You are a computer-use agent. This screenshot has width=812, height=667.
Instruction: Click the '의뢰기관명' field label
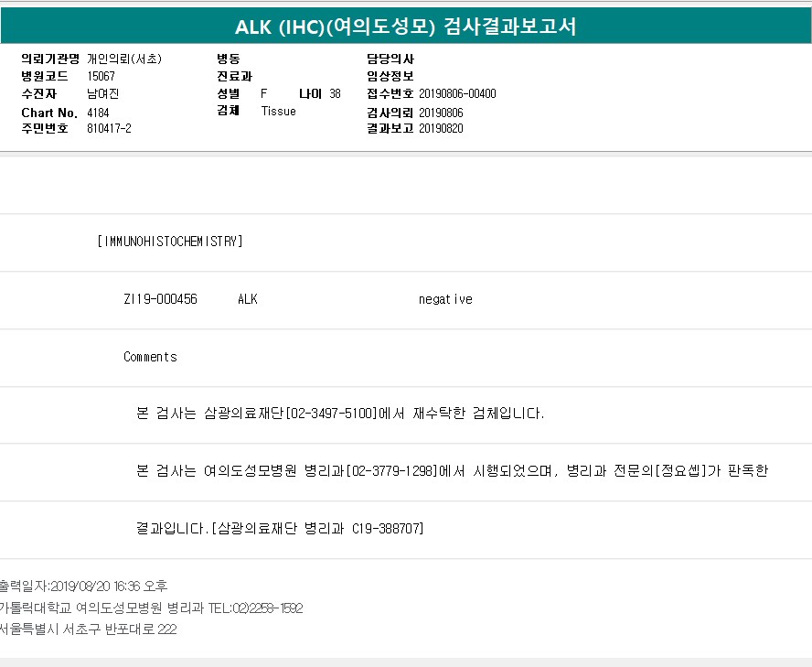[x=50, y=59]
